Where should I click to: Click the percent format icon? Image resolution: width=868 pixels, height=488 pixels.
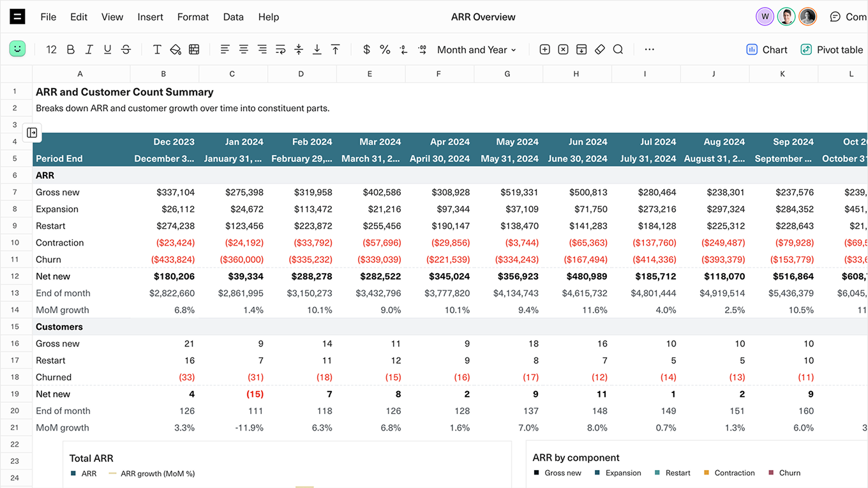(385, 49)
